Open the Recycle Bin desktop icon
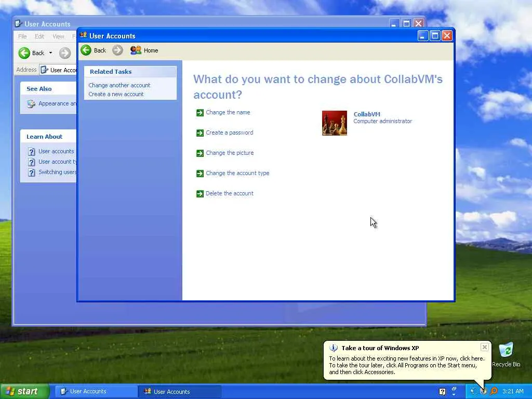The width and height of the screenshot is (532, 399). 506,354
